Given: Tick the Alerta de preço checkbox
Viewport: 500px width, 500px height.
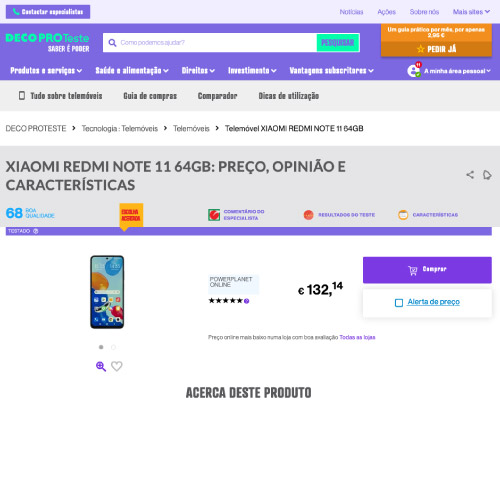Looking at the screenshot, I should coord(399,303).
